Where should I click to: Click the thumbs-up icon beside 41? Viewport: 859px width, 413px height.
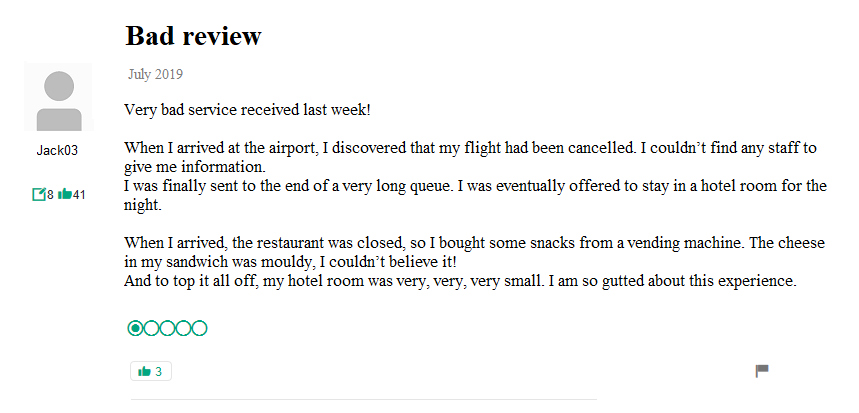point(65,194)
